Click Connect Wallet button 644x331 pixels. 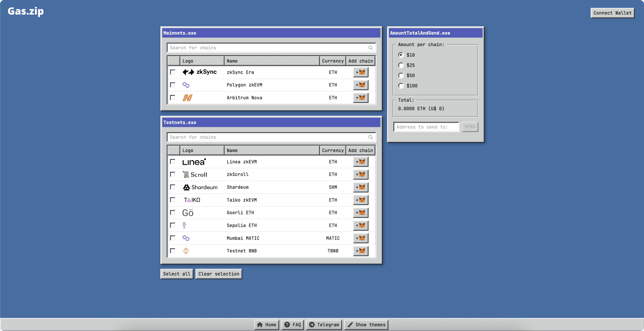612,13
